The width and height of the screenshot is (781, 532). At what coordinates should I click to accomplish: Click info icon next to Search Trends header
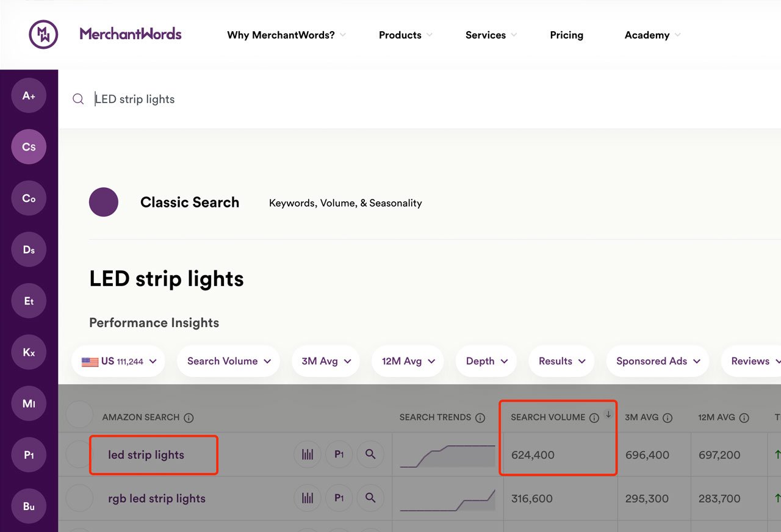click(x=480, y=418)
